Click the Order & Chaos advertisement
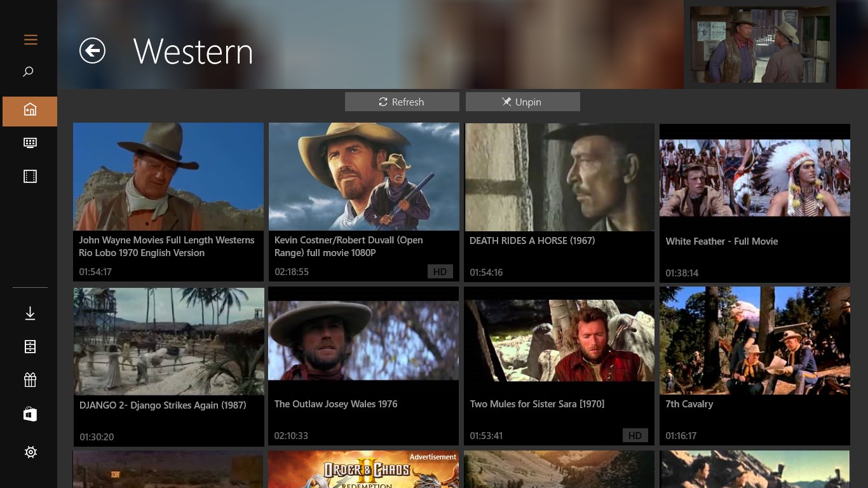 tap(363, 470)
